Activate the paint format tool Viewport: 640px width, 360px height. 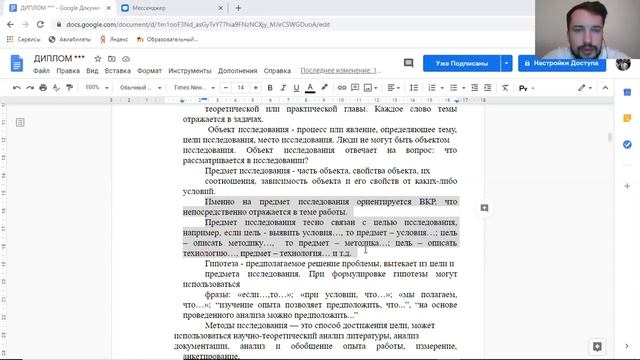(69, 88)
